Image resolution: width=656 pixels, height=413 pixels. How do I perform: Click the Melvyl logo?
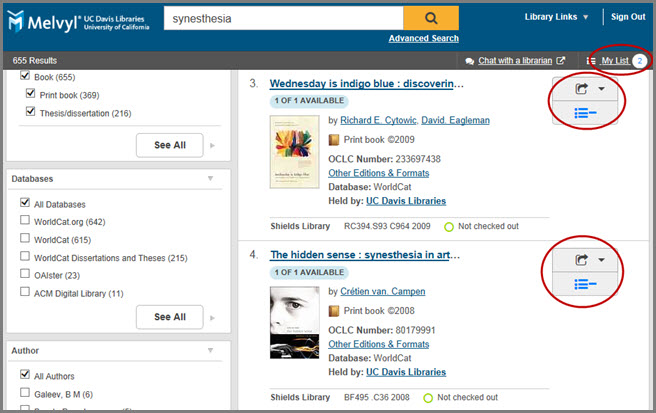point(61,18)
